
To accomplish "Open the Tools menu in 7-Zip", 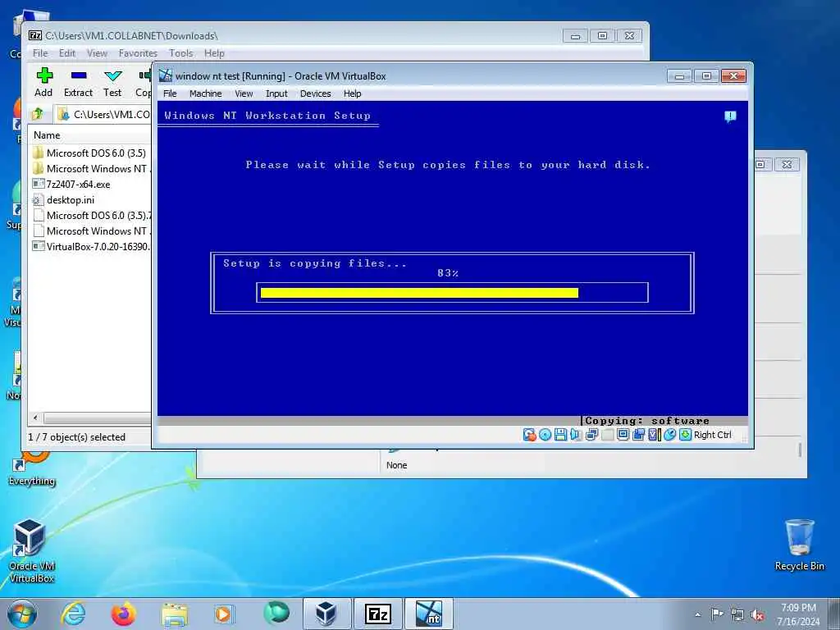I will (180, 53).
